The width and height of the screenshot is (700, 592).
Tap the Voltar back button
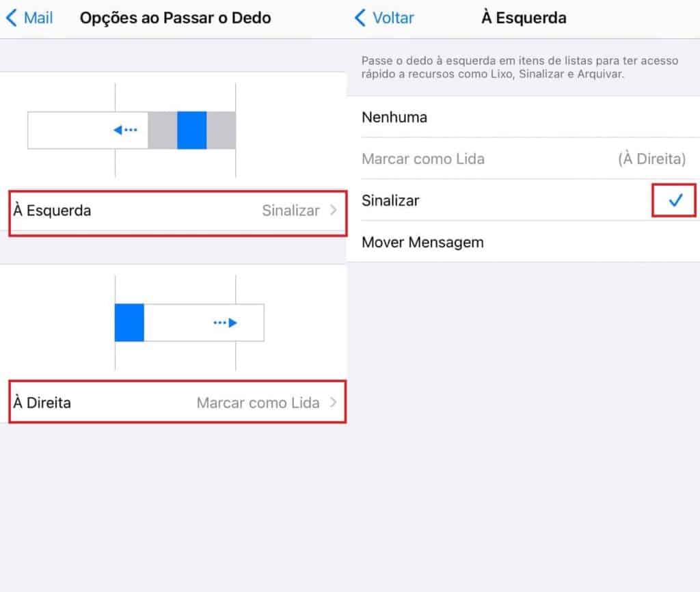point(384,18)
